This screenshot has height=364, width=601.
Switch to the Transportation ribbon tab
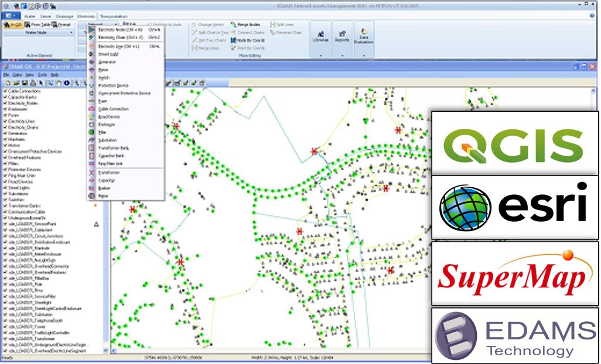coord(114,16)
